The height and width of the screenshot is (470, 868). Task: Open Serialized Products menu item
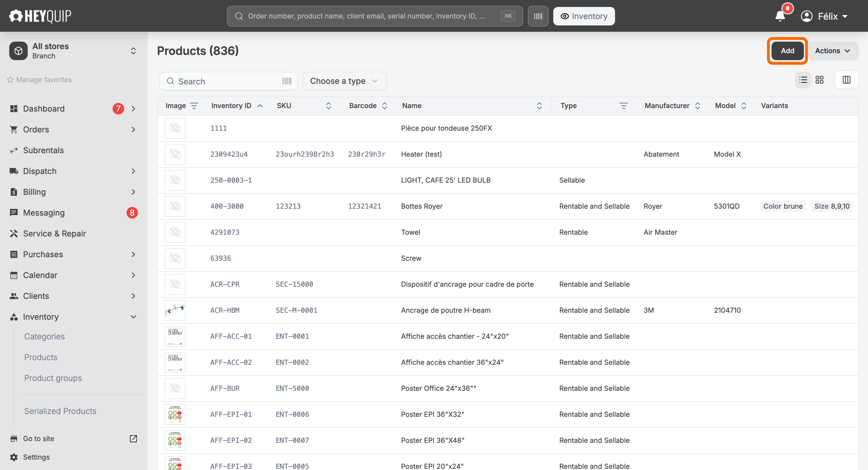point(60,411)
